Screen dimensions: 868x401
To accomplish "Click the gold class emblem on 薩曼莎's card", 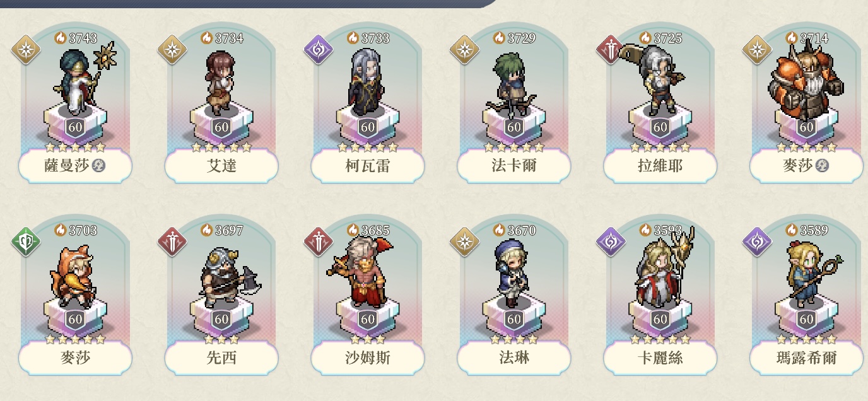I will (x=26, y=50).
